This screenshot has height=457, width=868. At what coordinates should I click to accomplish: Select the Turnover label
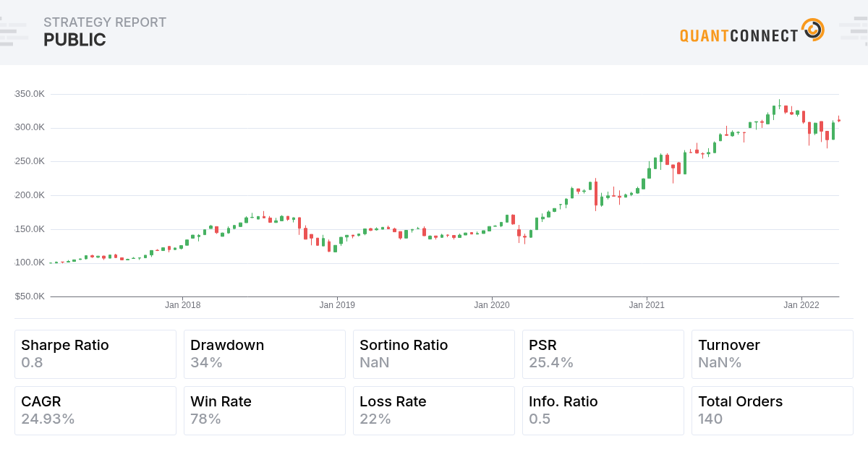tap(729, 346)
